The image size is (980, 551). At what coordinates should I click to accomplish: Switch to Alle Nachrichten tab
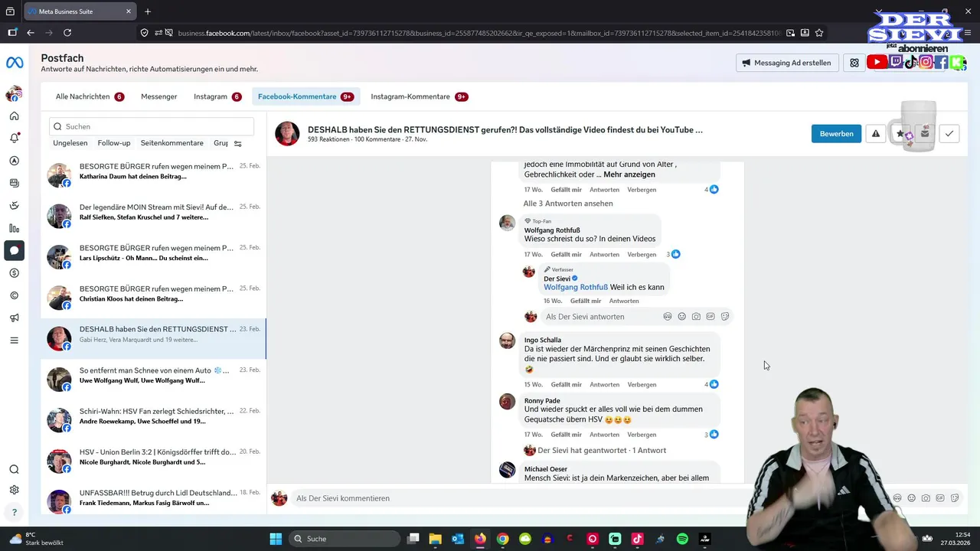pos(90,96)
